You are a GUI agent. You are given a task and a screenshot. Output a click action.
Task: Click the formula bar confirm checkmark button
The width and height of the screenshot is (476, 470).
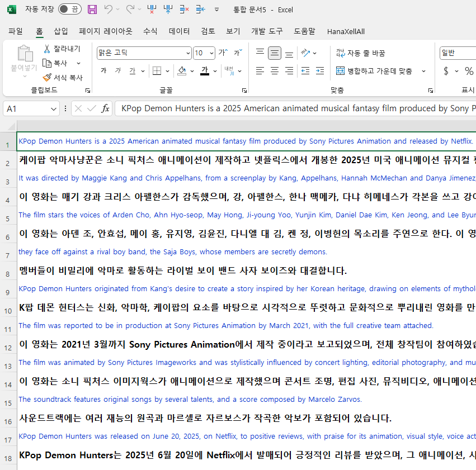(x=91, y=108)
